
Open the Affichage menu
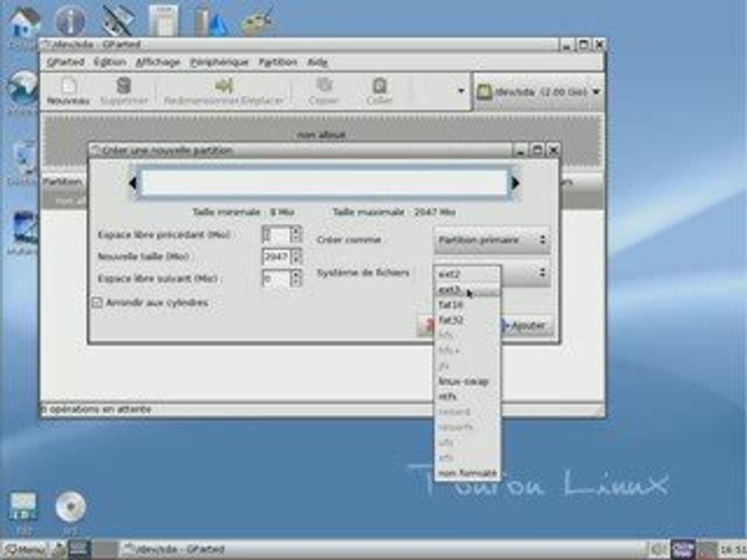[158, 62]
